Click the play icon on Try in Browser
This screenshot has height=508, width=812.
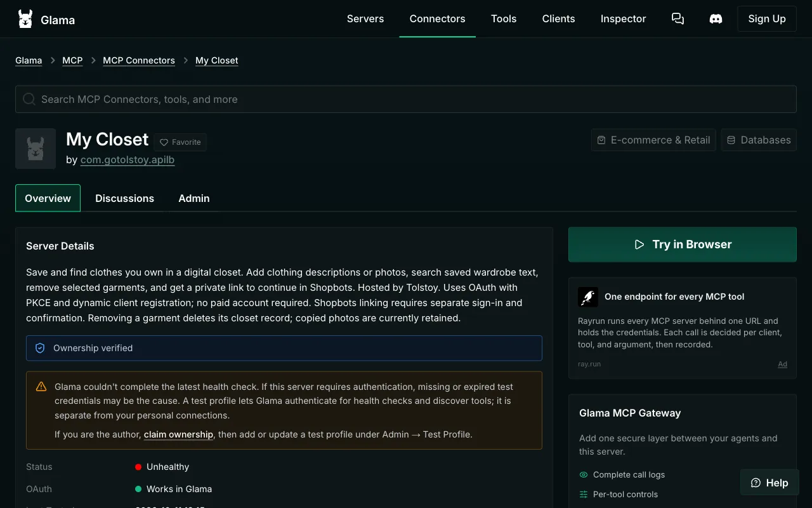click(x=639, y=244)
